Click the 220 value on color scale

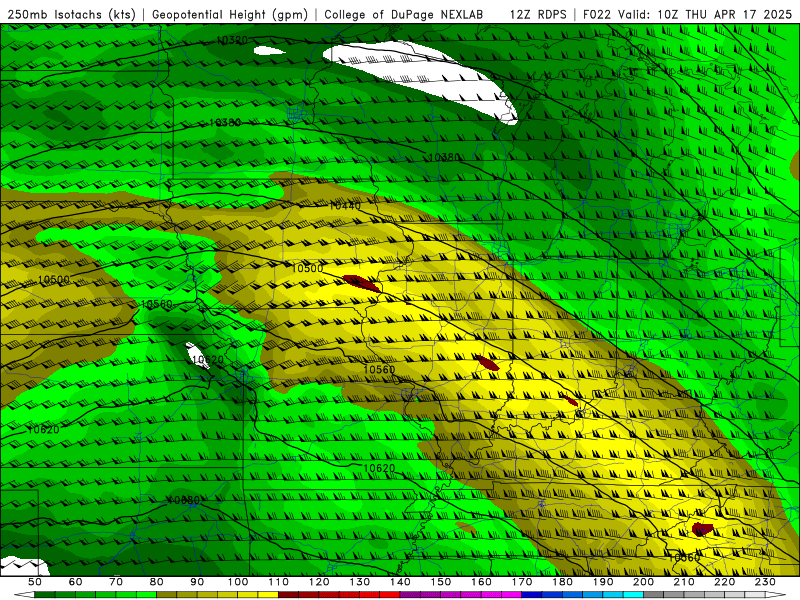point(725,582)
